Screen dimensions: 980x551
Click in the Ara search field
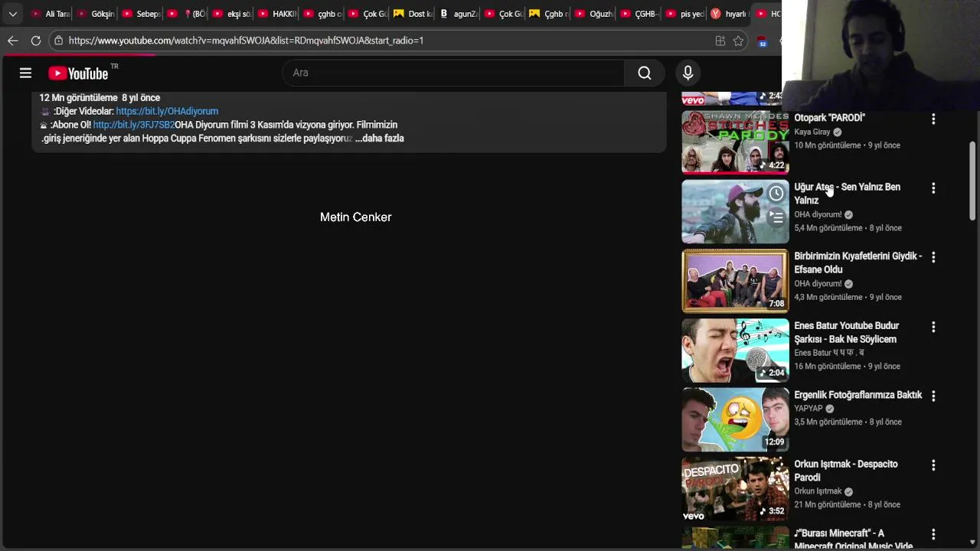click(x=453, y=73)
